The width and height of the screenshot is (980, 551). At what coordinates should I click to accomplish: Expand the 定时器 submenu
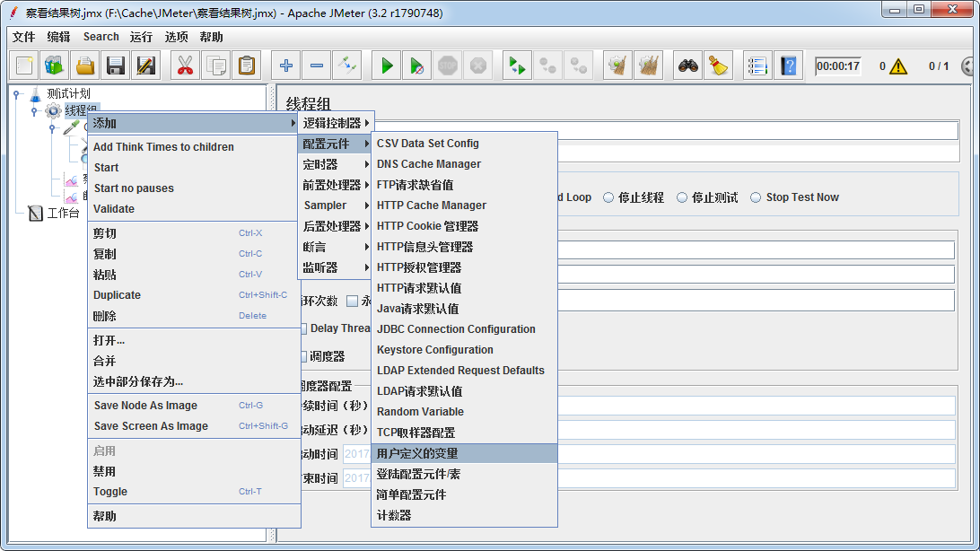click(335, 164)
